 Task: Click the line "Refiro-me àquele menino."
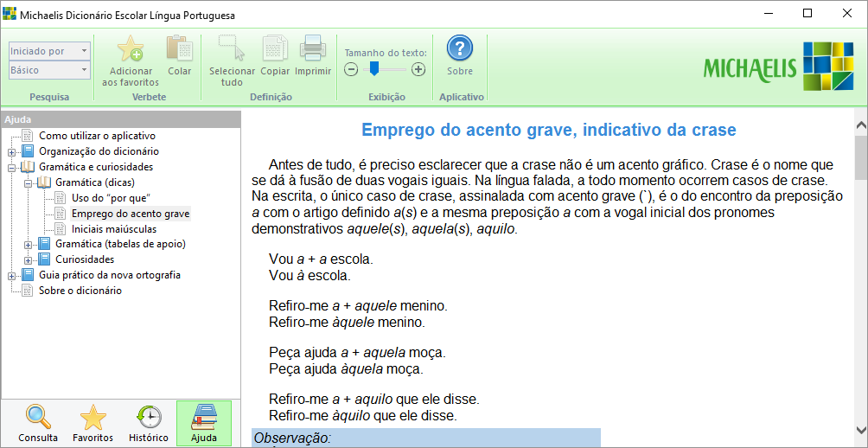click(347, 322)
